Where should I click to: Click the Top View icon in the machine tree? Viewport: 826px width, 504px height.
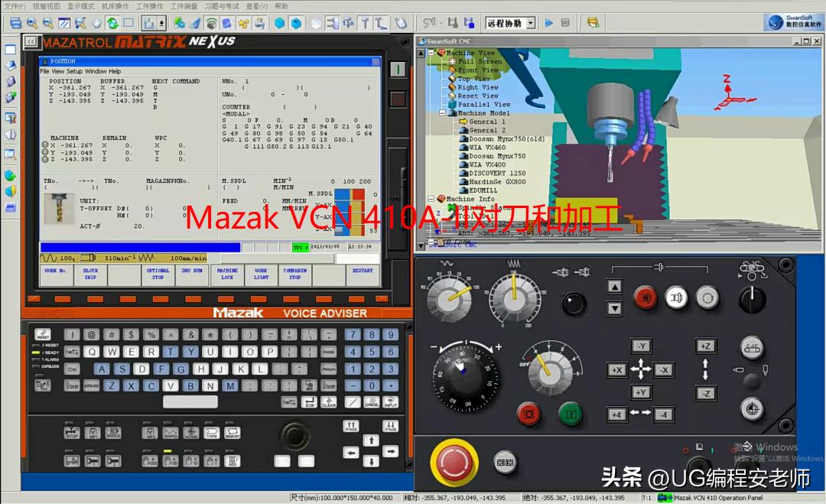(453, 79)
